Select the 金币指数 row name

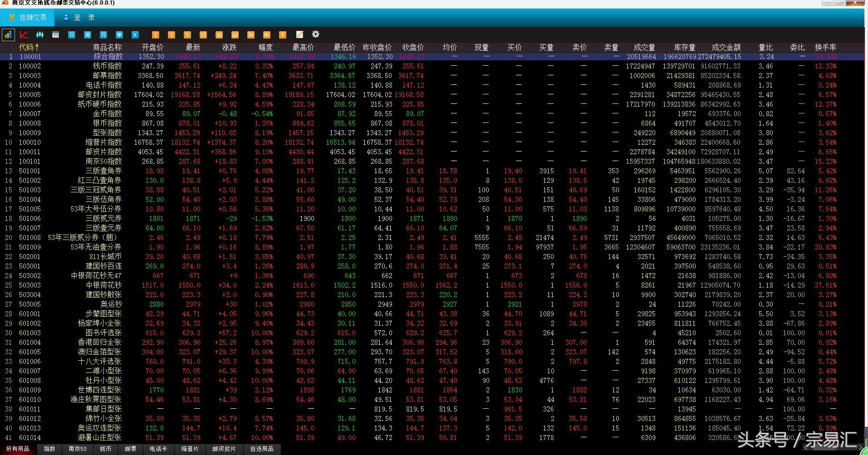[108, 114]
